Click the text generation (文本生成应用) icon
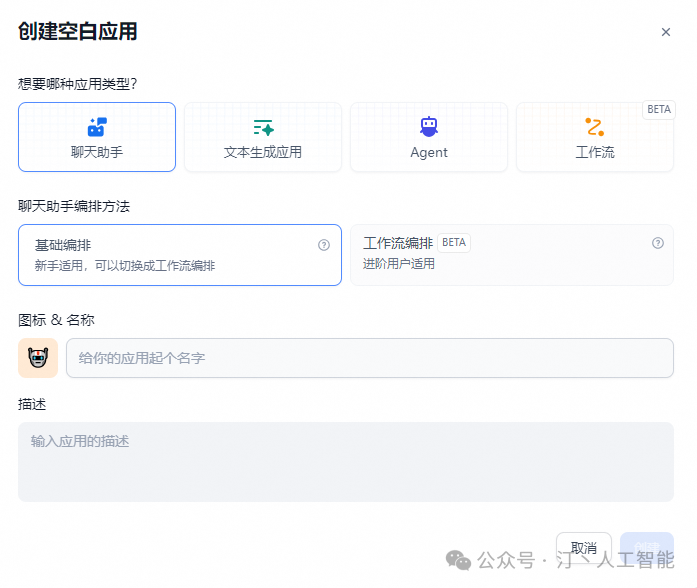The image size is (697, 588). click(263, 127)
